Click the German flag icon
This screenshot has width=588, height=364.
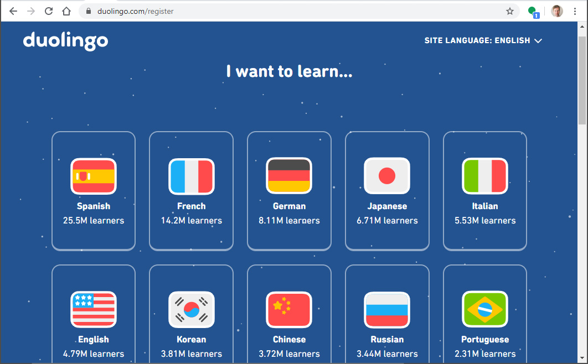289,175
